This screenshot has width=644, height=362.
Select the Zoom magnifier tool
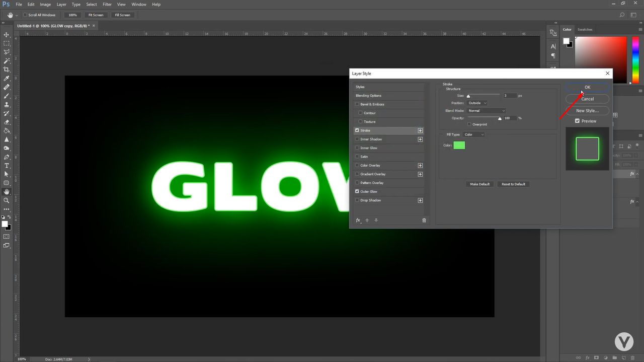pyautogui.click(x=7, y=200)
